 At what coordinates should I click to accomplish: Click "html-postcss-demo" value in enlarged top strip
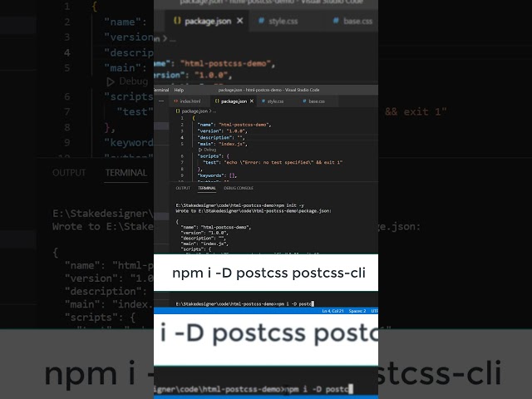click(x=227, y=63)
